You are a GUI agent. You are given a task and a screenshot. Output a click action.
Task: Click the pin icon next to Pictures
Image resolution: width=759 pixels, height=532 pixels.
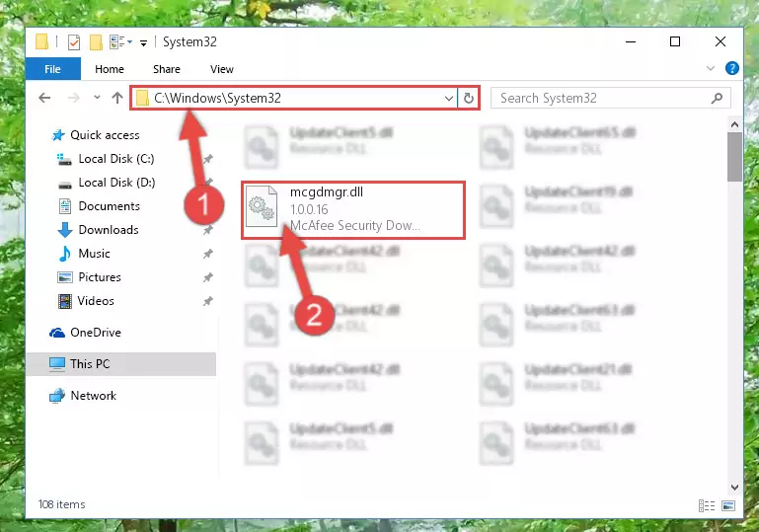[x=208, y=277]
